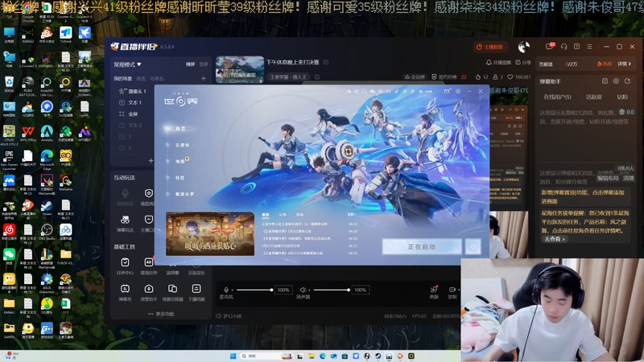Open the launcher mail icon
Screen dimensions: 644x362
447,91
